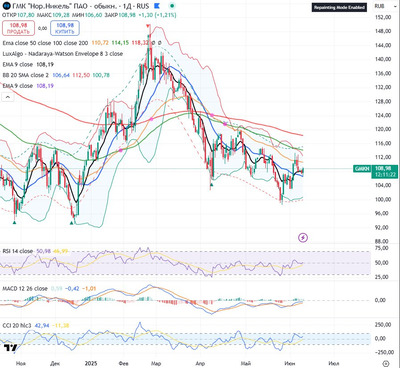Click the ПРОДАТЬ sell button
Screen dimensions: 400x368
18,28
